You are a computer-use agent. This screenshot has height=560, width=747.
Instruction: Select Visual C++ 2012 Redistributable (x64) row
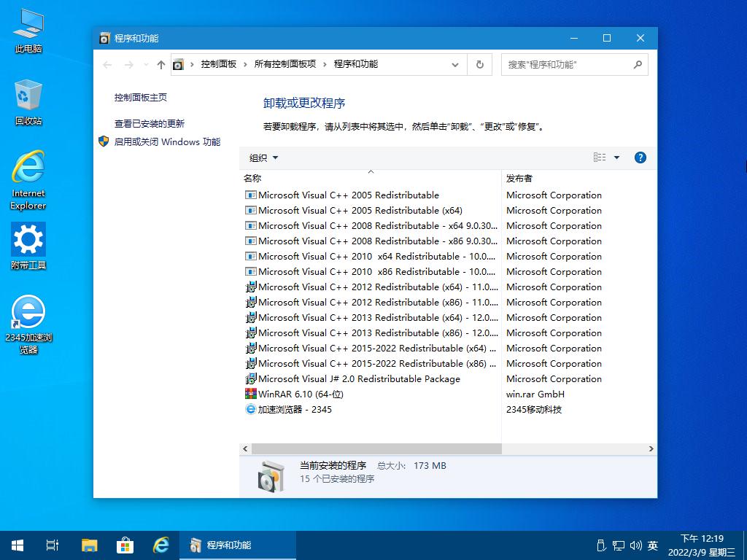(x=371, y=287)
